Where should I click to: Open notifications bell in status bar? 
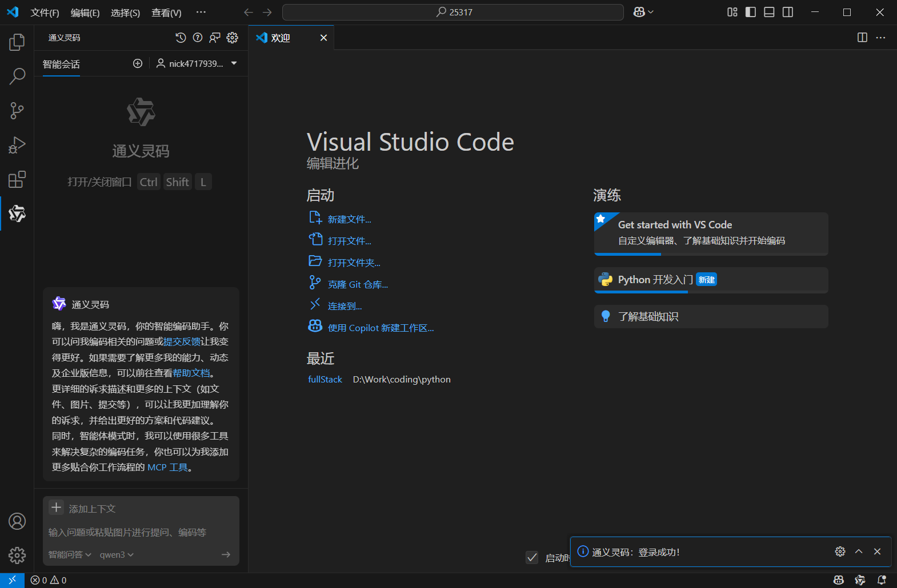point(882,580)
